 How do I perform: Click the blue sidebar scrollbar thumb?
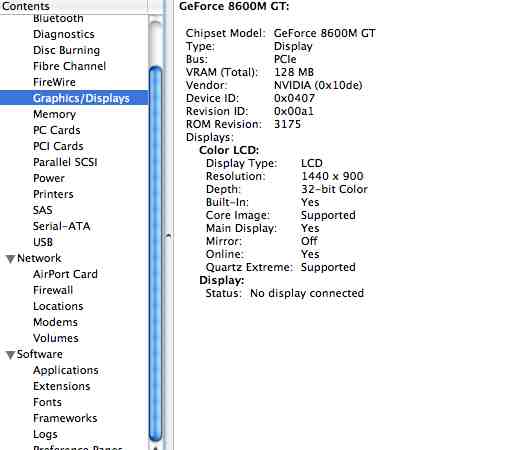[x=155, y=253]
